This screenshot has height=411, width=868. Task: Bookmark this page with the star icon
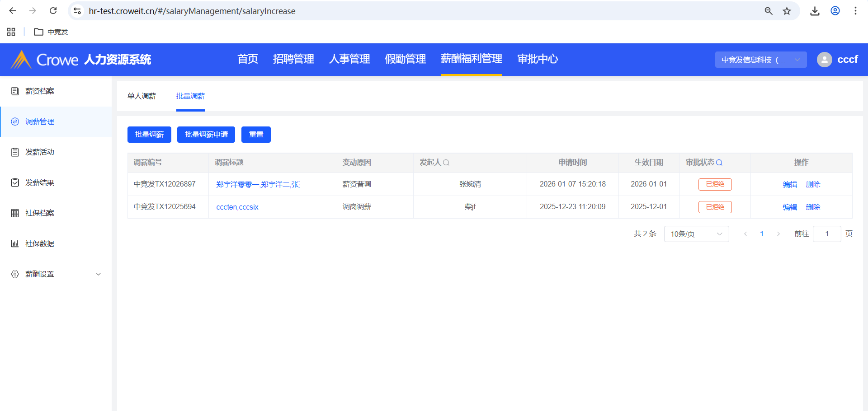tap(787, 11)
